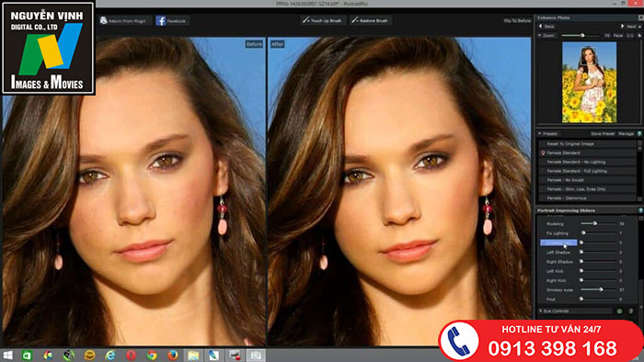This screenshot has height=362, width=644.
Task: Open the camera taskbar app
Action: 256,356
